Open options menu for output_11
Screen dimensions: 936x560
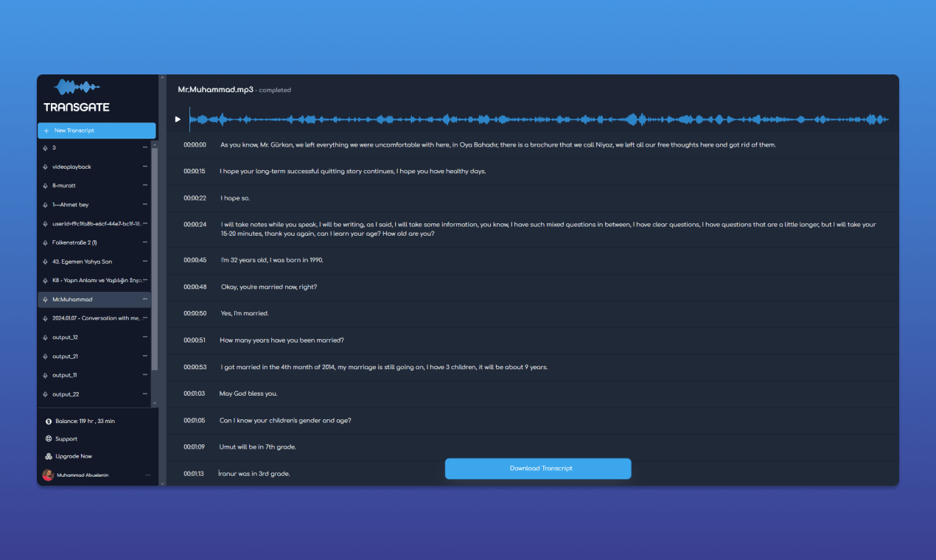pyautogui.click(x=145, y=375)
